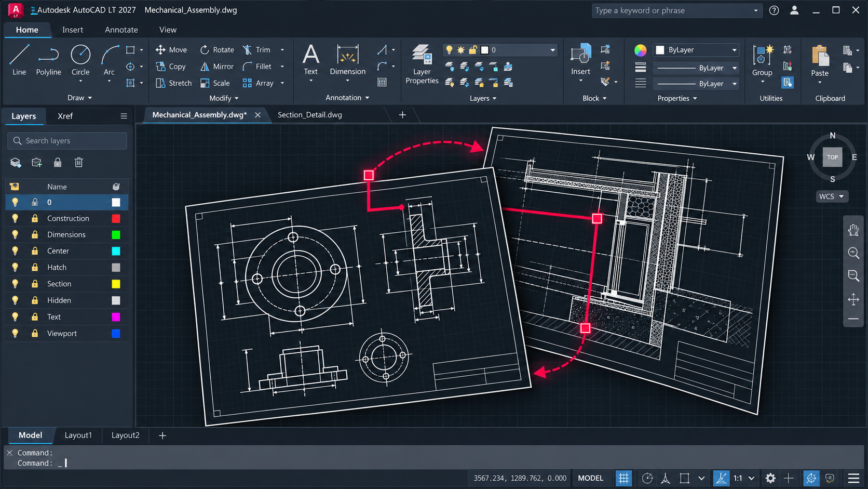Switch to the Layout1 tab
The height and width of the screenshot is (489, 868).
click(78, 435)
